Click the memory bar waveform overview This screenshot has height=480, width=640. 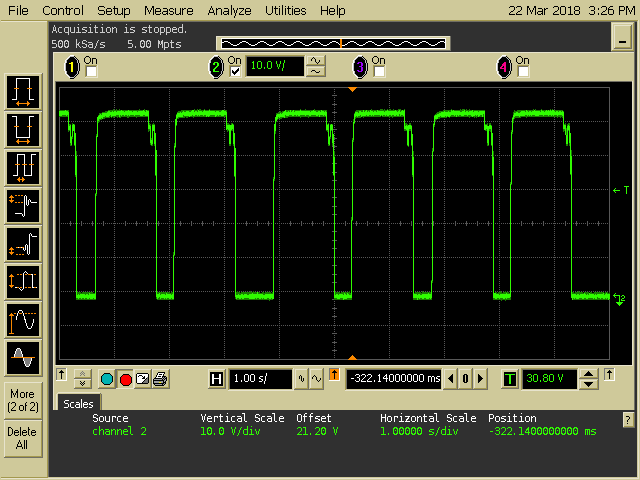[x=333, y=43]
